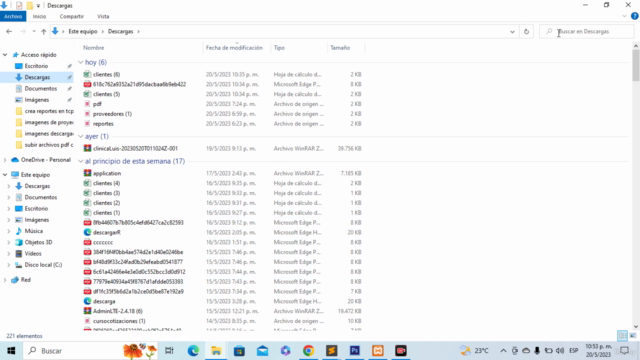This screenshot has width=640, height=360.
Task: Expand Disco local (C:) node
Action: 9,265
